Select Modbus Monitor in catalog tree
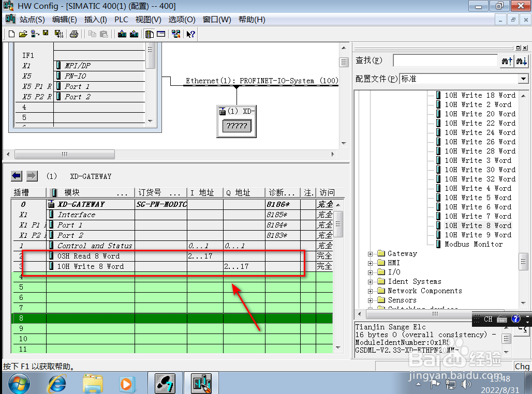Screen dimensions: 532x394 point(474,244)
